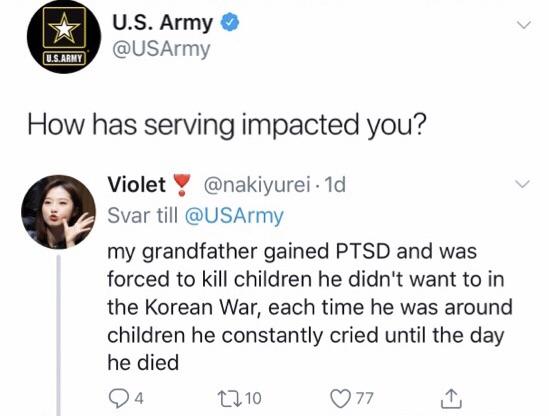
Task: Open the @nakiyurei handle
Action: pos(257,185)
